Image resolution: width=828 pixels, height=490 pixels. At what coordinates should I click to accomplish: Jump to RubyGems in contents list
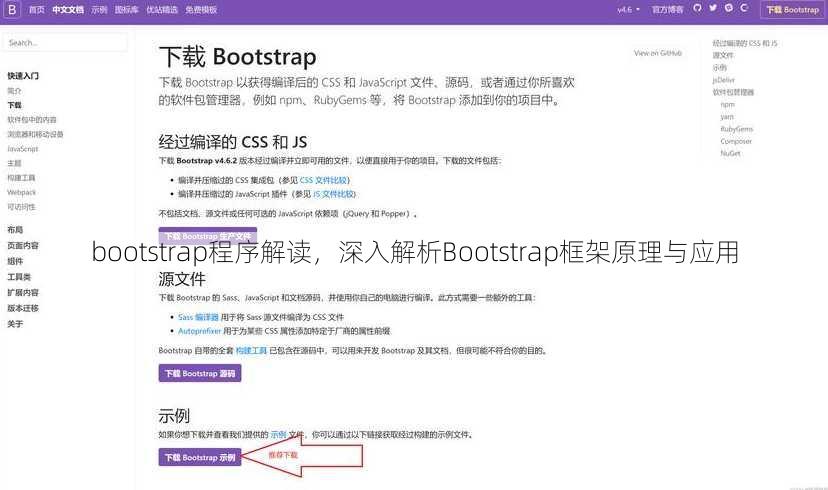pyautogui.click(x=737, y=129)
